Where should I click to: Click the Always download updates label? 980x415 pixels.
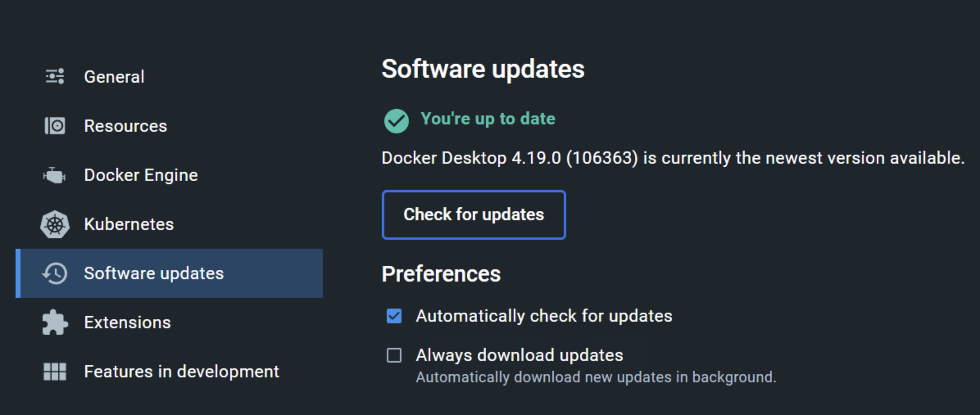(x=519, y=355)
